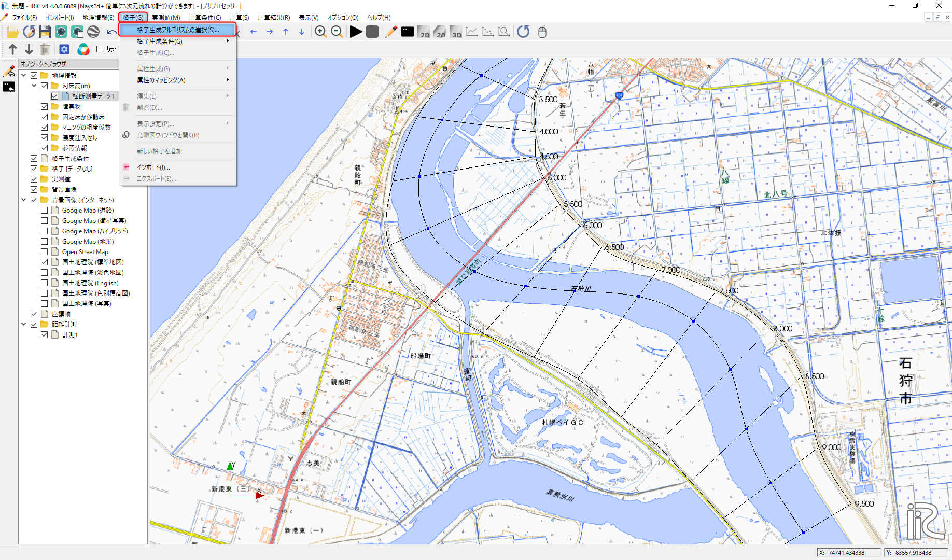
Task: Open the 3D post-processing window icon
Action: (456, 32)
